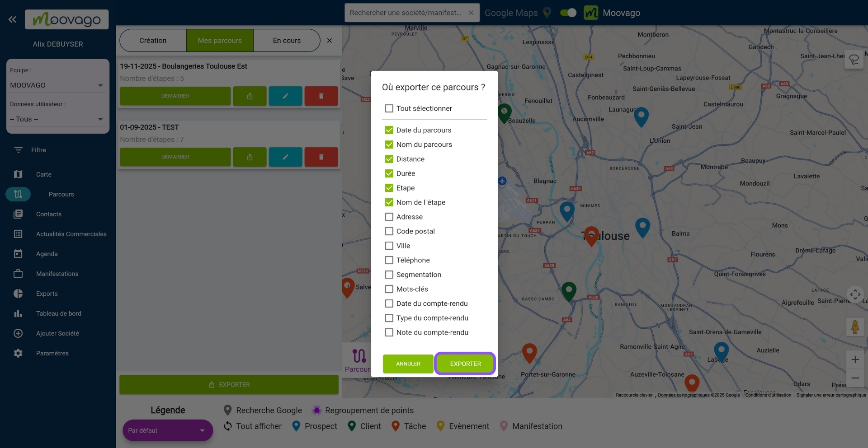This screenshot has height=448, width=868.
Task: Select the Exports sidebar icon
Action: pos(18,294)
